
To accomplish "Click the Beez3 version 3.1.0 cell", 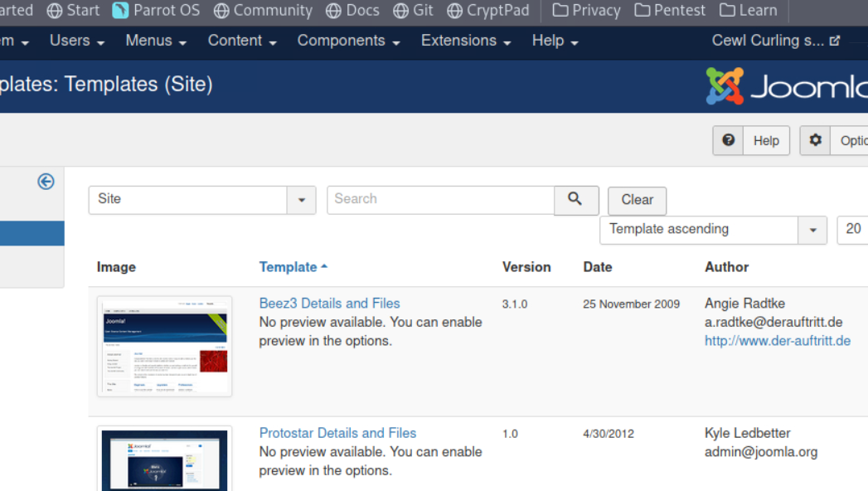I will [x=515, y=304].
